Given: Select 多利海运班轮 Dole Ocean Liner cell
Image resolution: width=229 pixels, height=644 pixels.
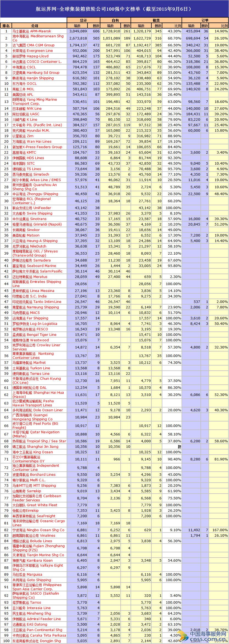Looking at the screenshot, I should pos(38,410).
